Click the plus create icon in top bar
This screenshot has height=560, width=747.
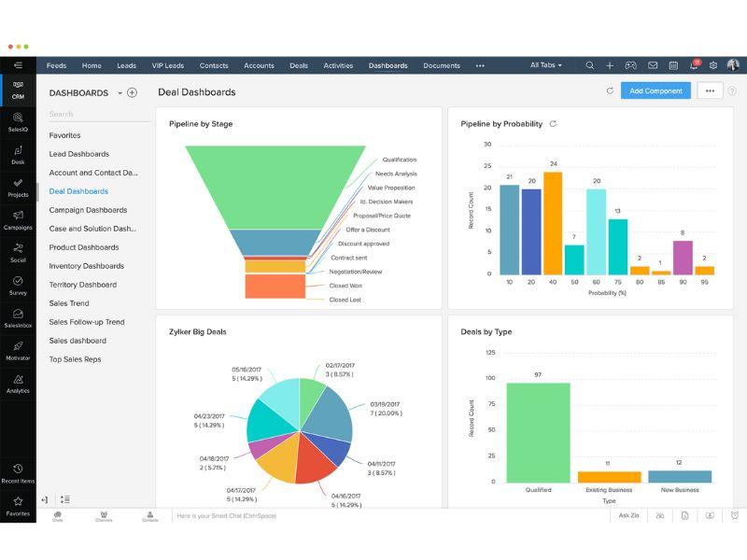point(610,65)
